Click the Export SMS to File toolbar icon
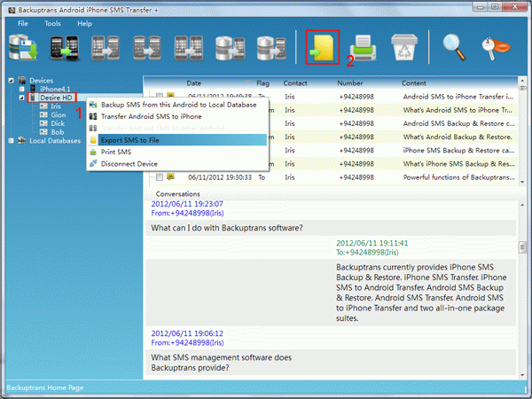This screenshot has width=532, height=399. (323, 48)
